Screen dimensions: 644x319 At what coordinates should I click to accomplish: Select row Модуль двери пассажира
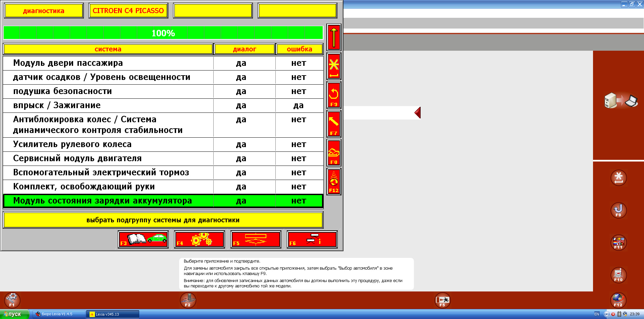pyautogui.click(x=163, y=63)
